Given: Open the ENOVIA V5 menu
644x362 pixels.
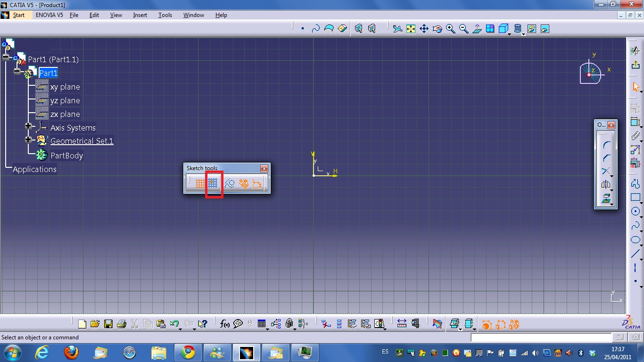Looking at the screenshot, I should [50, 15].
